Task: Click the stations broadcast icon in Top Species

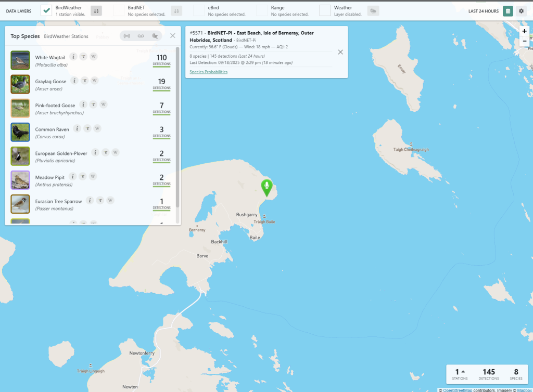Action: [x=127, y=36]
